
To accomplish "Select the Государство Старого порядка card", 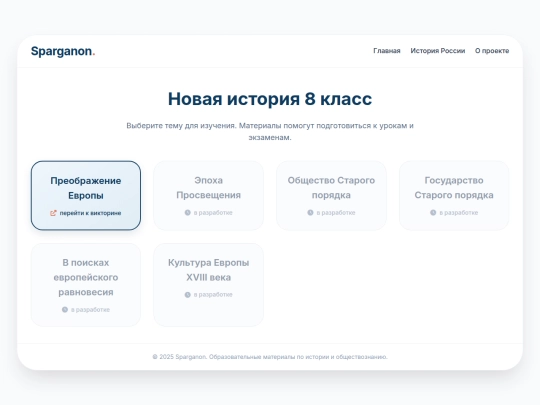I will coord(454,195).
